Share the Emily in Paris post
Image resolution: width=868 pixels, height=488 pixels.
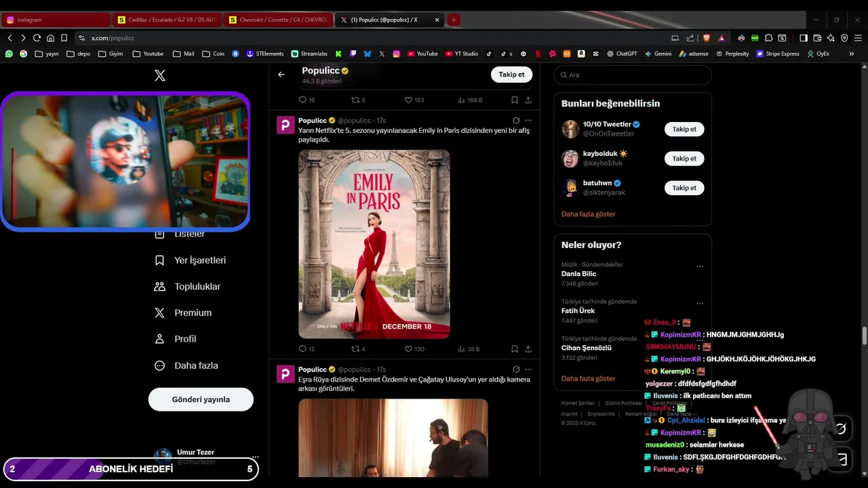click(x=528, y=349)
